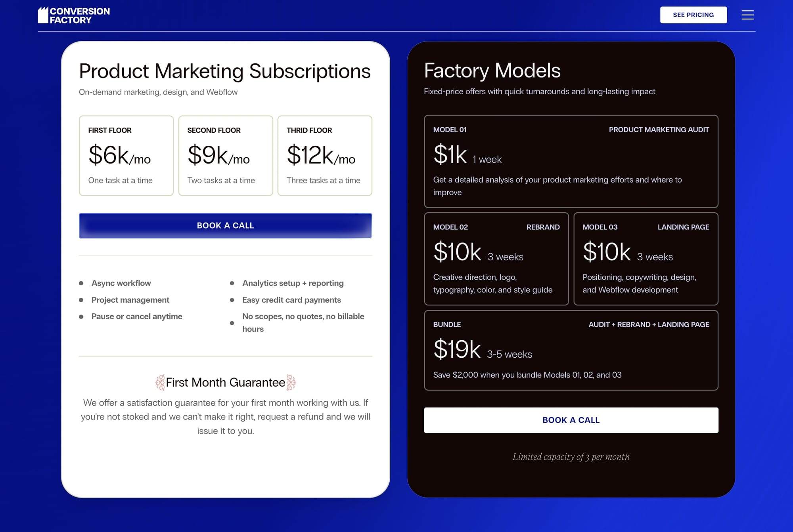Click the First Month Guarantee right decorative icon

tap(291, 382)
